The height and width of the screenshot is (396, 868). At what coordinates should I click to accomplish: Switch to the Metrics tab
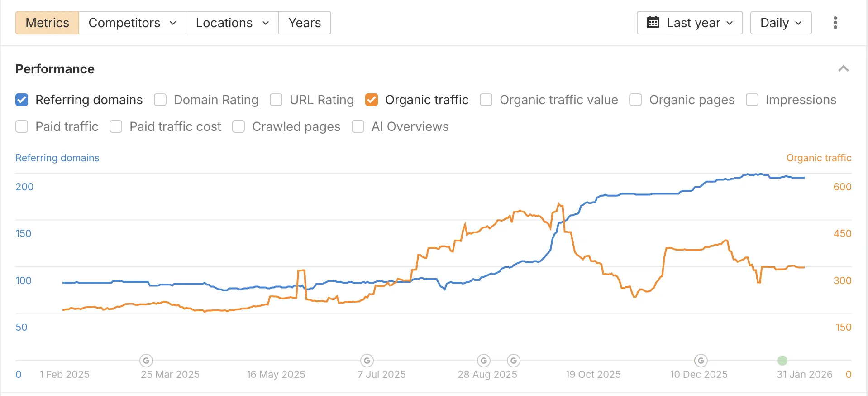tap(47, 22)
